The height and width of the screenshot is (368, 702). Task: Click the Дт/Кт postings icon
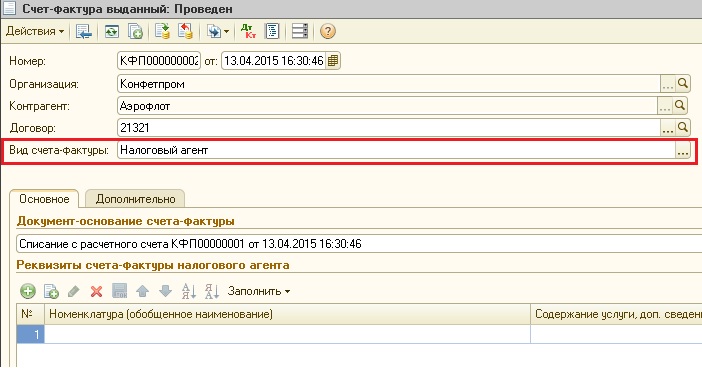248,31
